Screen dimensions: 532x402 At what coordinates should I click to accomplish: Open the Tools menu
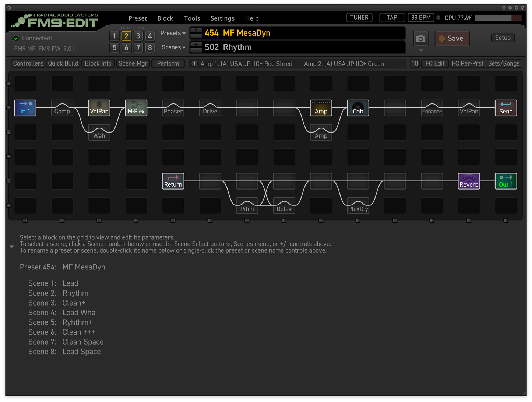pyautogui.click(x=192, y=18)
